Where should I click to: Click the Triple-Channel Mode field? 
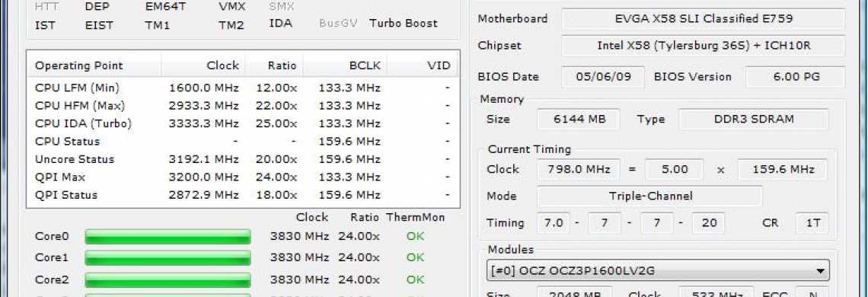(650, 196)
